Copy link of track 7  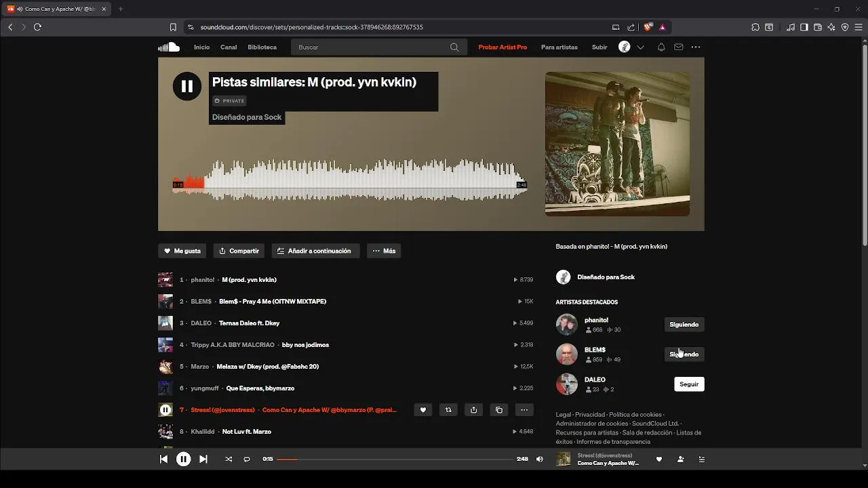pyautogui.click(x=499, y=410)
